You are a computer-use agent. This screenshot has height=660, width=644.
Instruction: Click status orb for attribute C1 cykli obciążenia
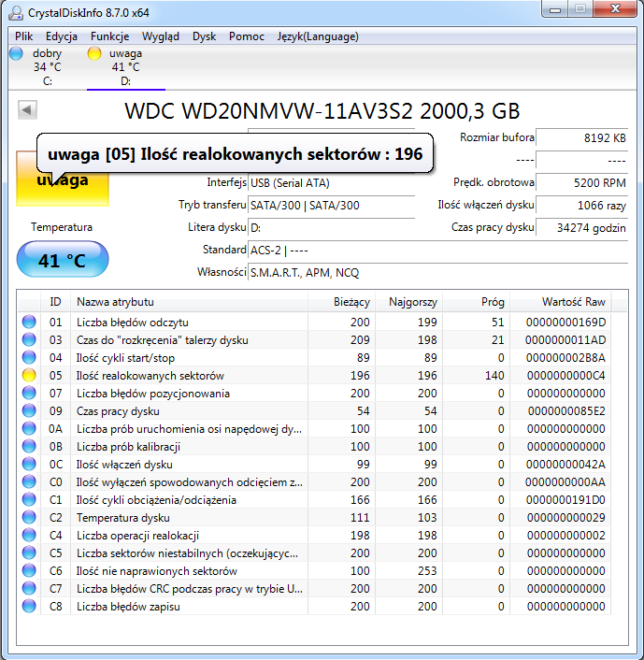29,499
